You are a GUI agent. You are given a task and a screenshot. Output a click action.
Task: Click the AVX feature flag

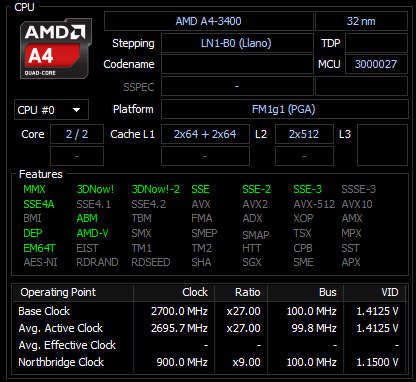201,204
